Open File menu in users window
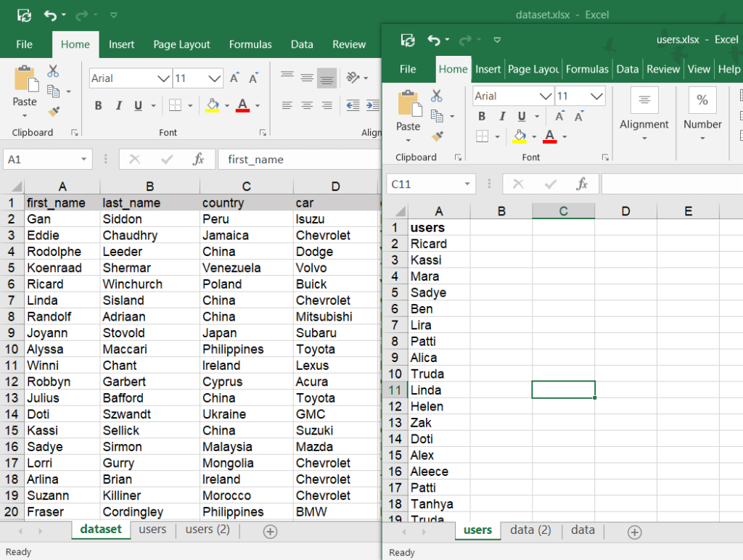This screenshot has width=743, height=560. pos(408,69)
